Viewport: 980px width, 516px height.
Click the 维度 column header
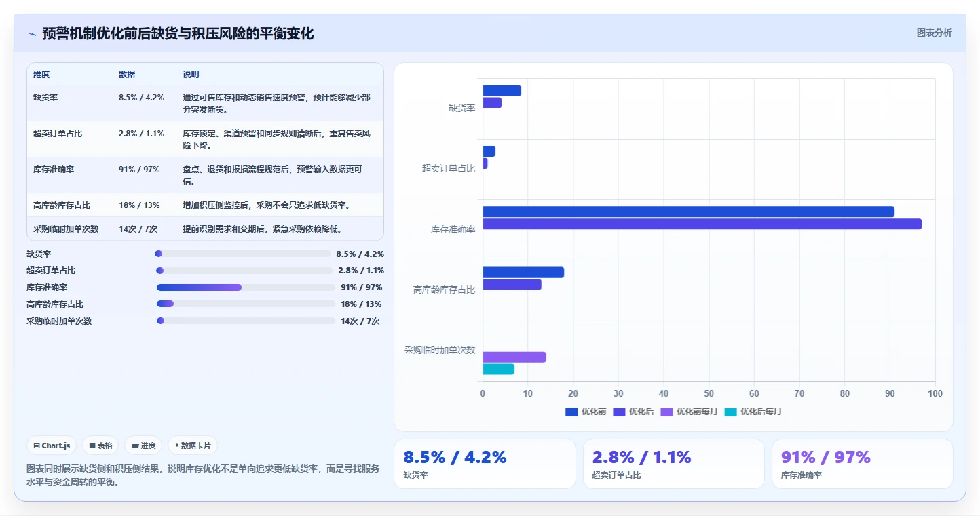tap(41, 75)
